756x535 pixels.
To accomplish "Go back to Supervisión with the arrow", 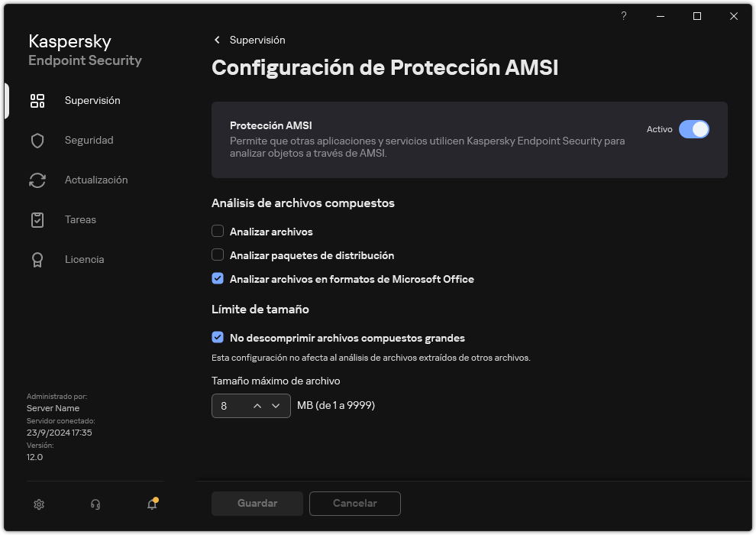I will click(217, 40).
